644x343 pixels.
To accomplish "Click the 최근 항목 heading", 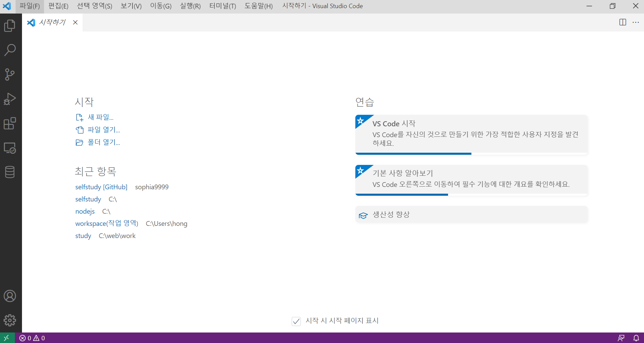I will tap(95, 171).
